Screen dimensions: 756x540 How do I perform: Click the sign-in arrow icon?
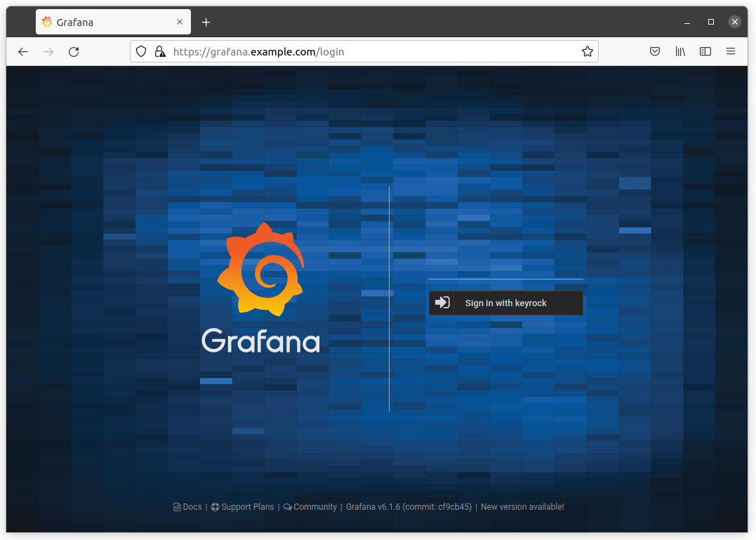442,303
